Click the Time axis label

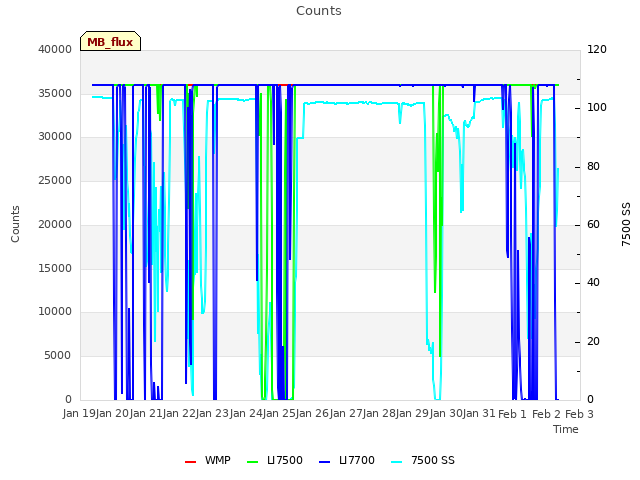click(x=566, y=429)
